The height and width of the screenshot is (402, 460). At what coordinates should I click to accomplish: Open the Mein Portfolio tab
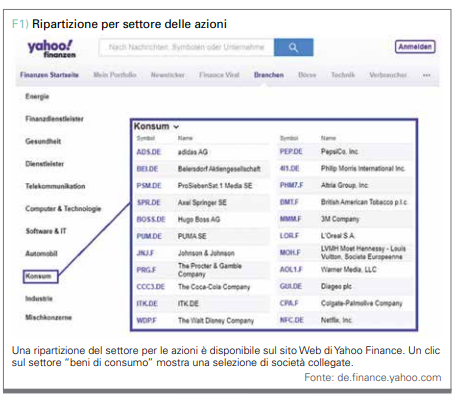tap(115, 75)
